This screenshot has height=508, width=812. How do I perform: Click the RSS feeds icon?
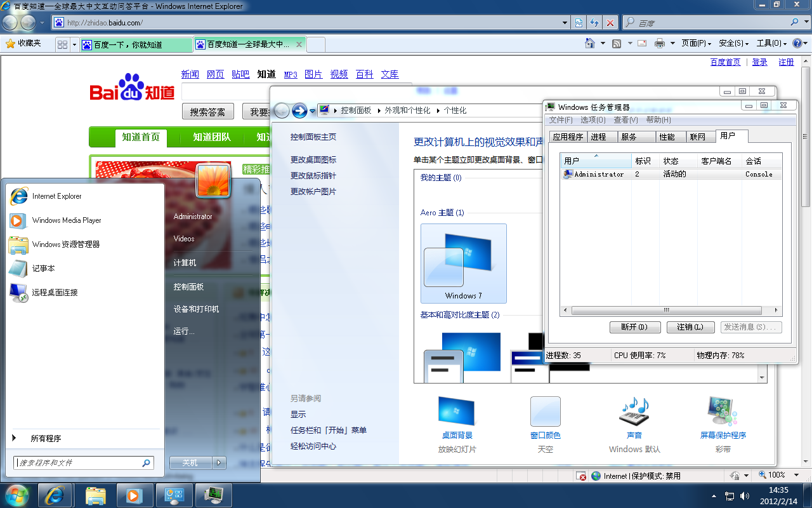coord(617,43)
